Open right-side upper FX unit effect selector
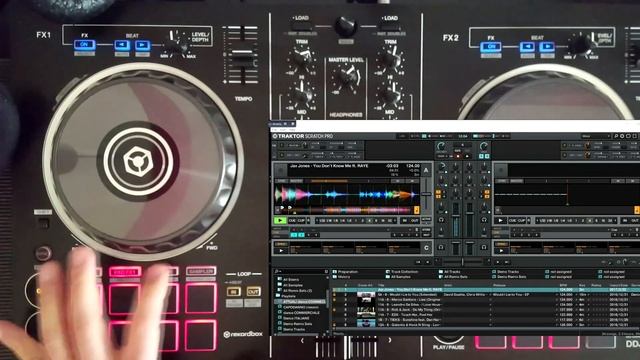 tap(577, 145)
